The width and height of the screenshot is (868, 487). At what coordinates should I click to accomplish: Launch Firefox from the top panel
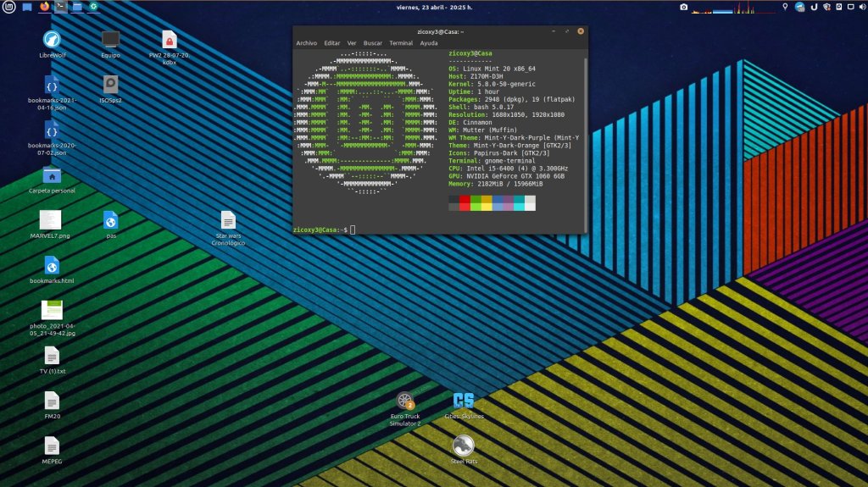click(45, 7)
